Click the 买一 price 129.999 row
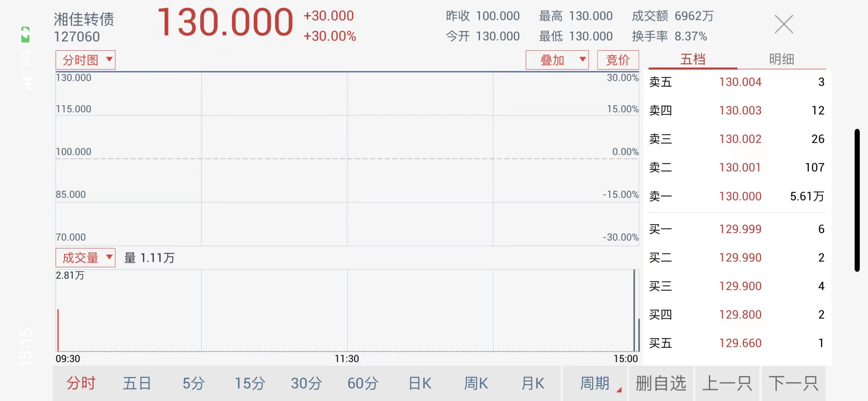 click(x=737, y=229)
